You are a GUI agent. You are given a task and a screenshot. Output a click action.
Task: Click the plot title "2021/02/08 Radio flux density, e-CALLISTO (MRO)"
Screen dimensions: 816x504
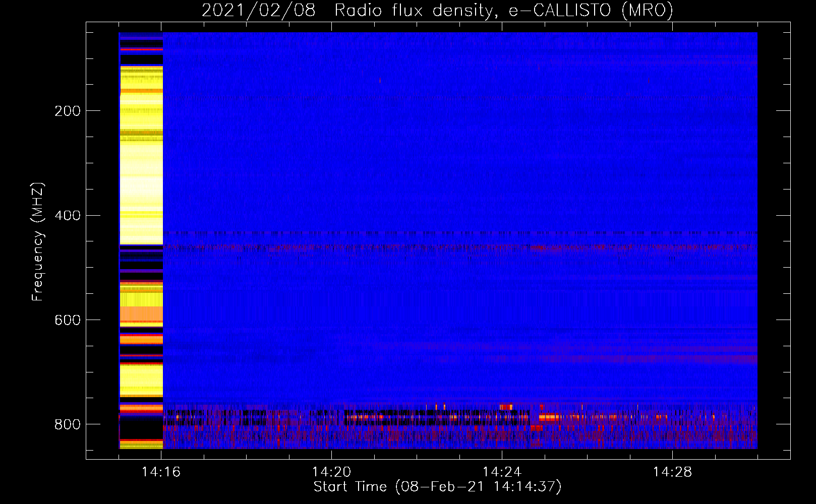pyautogui.click(x=437, y=10)
